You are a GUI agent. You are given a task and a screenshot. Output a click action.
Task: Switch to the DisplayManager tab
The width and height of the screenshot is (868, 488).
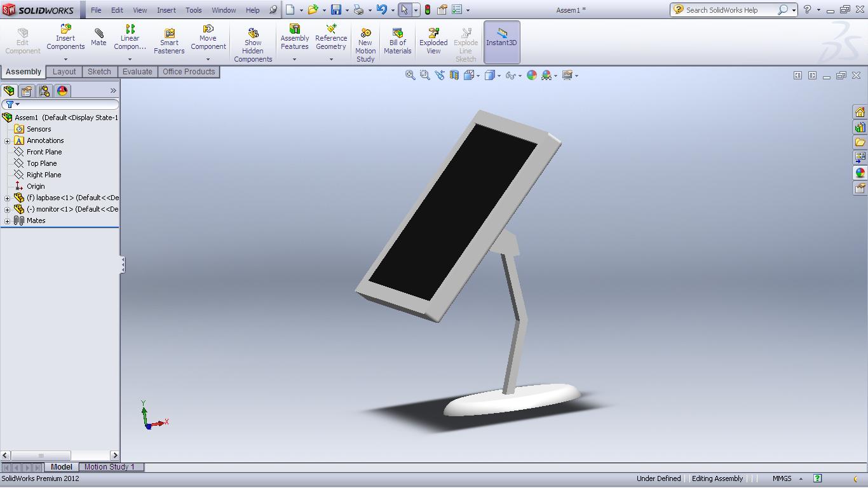[x=62, y=91]
